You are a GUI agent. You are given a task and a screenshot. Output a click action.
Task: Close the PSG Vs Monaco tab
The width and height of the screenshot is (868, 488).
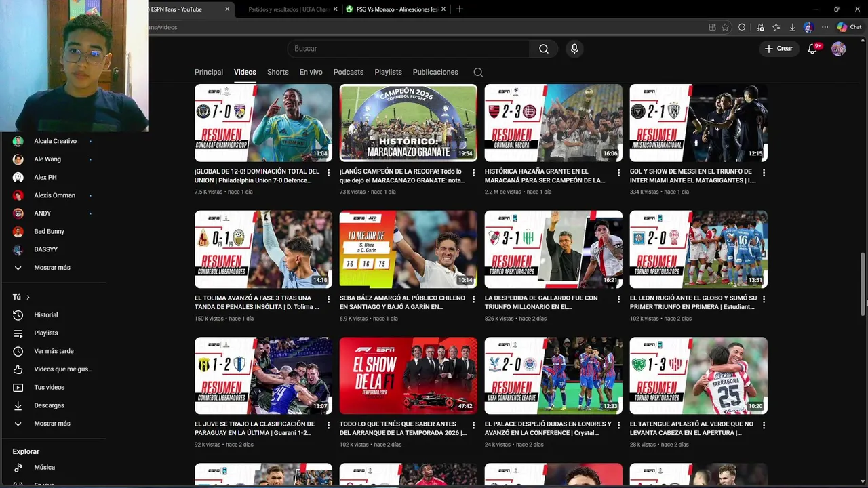443,9
